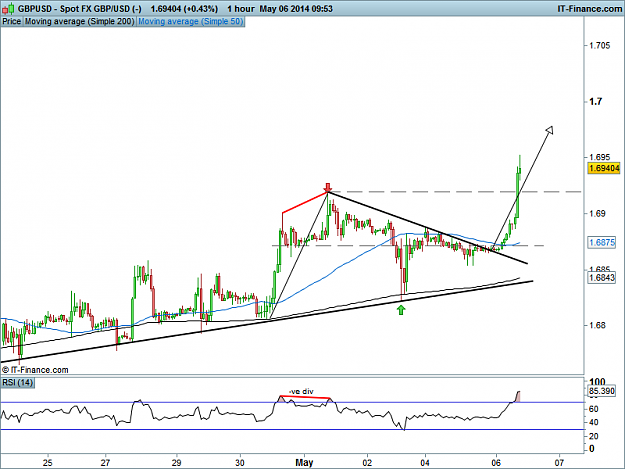The height and width of the screenshot is (469, 625).
Task: Click the RSI 20 level label
Action: tap(594, 436)
